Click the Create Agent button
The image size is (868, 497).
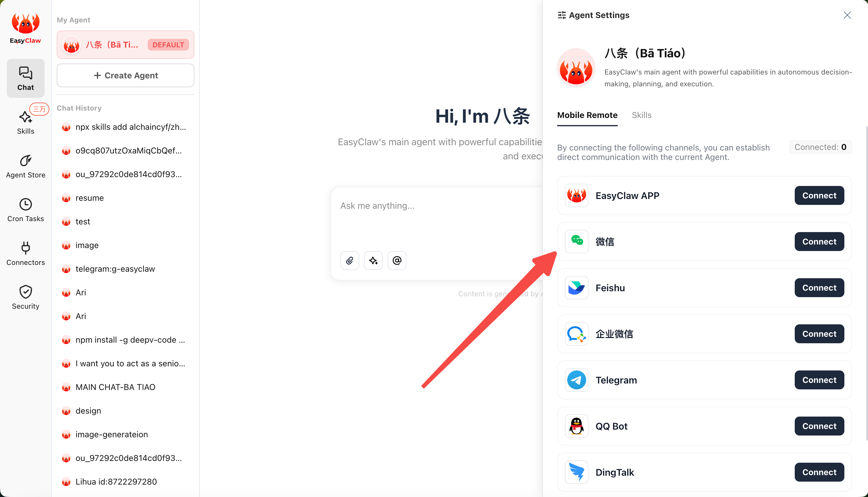point(126,75)
